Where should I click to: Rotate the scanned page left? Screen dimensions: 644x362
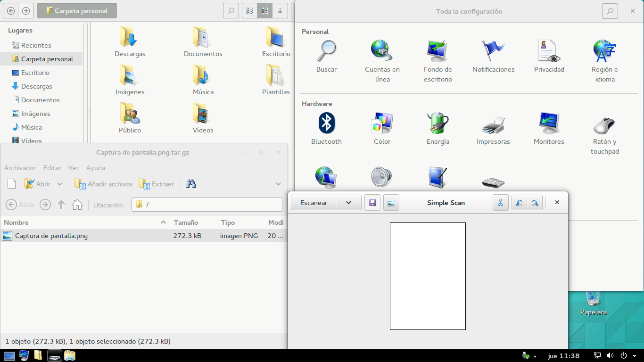[519, 203]
